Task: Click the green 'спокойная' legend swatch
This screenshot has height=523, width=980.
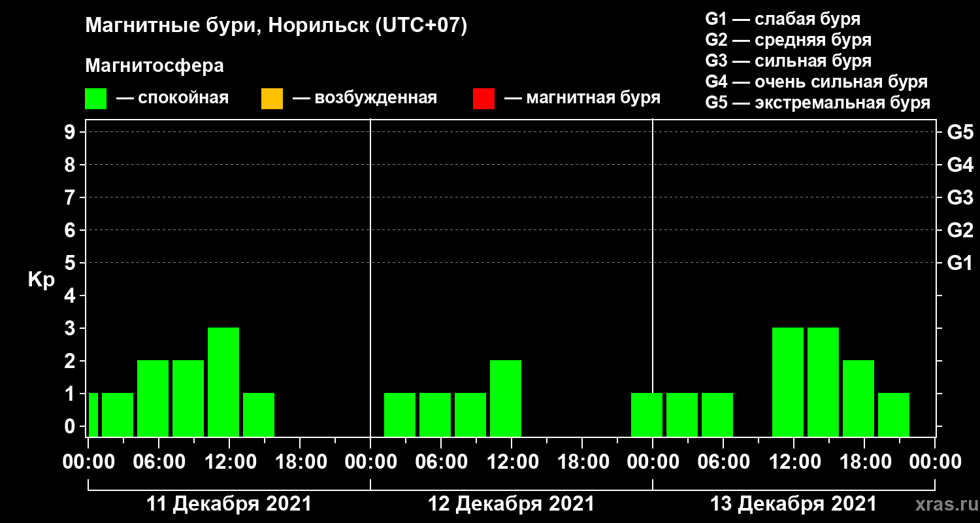Action: pos(95,99)
